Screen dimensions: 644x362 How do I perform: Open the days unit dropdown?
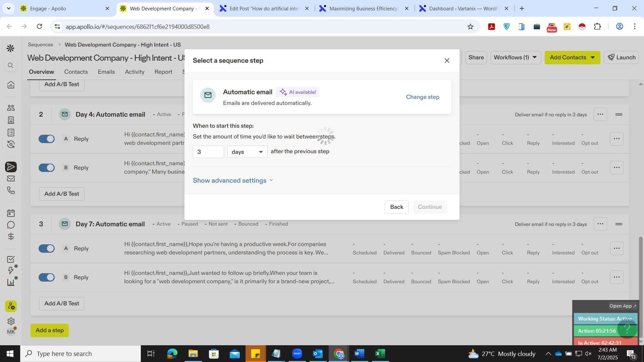click(x=247, y=152)
